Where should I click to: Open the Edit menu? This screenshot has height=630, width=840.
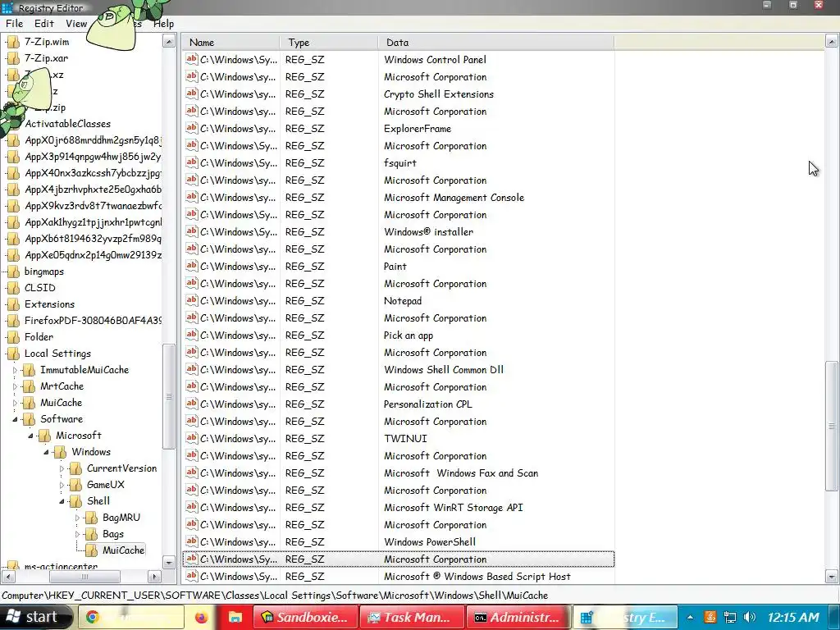click(44, 24)
